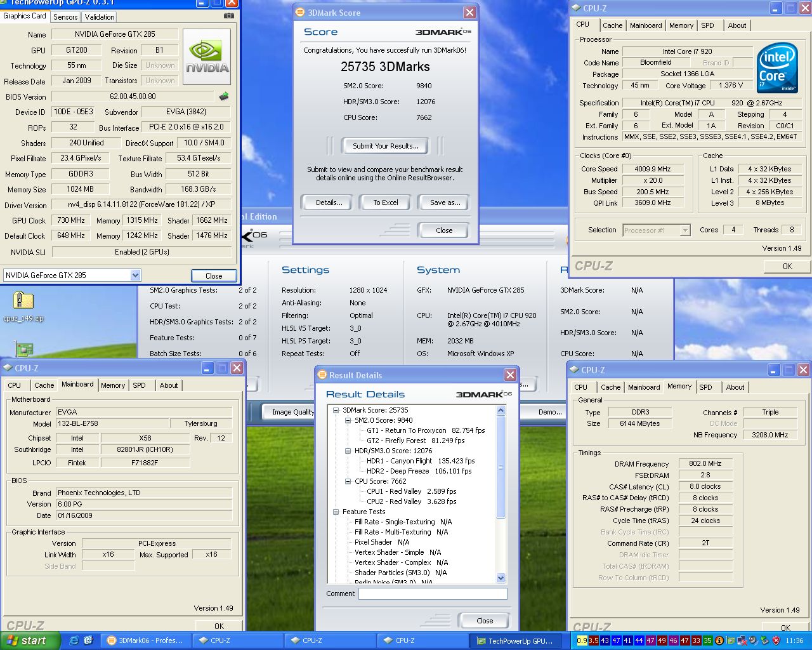812x650 pixels.
Task: Click the Demo... button in 3DMark06
Action: tap(549, 412)
